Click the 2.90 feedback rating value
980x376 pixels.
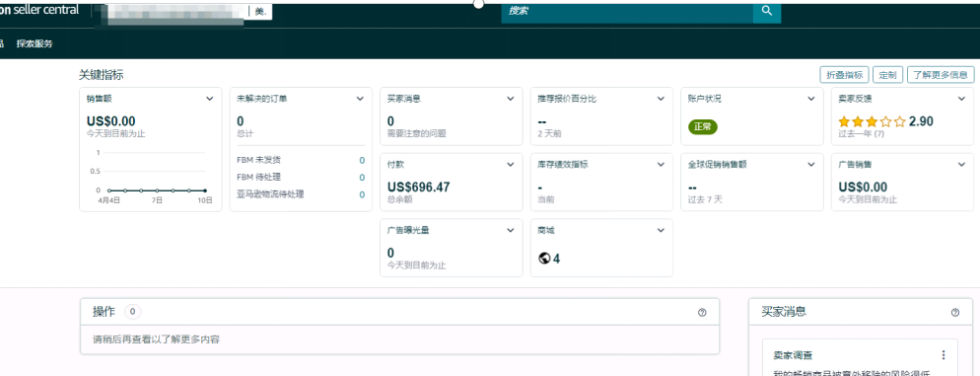[x=921, y=121]
